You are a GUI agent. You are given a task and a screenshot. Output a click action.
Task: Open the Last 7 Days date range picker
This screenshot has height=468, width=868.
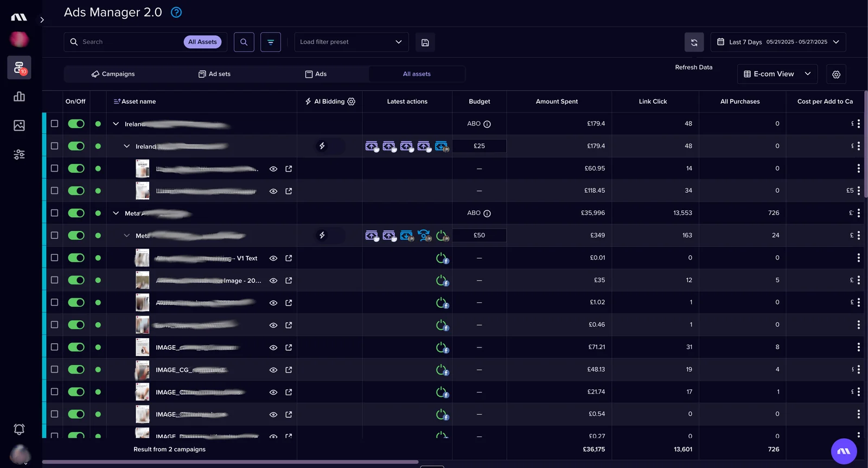pos(778,42)
